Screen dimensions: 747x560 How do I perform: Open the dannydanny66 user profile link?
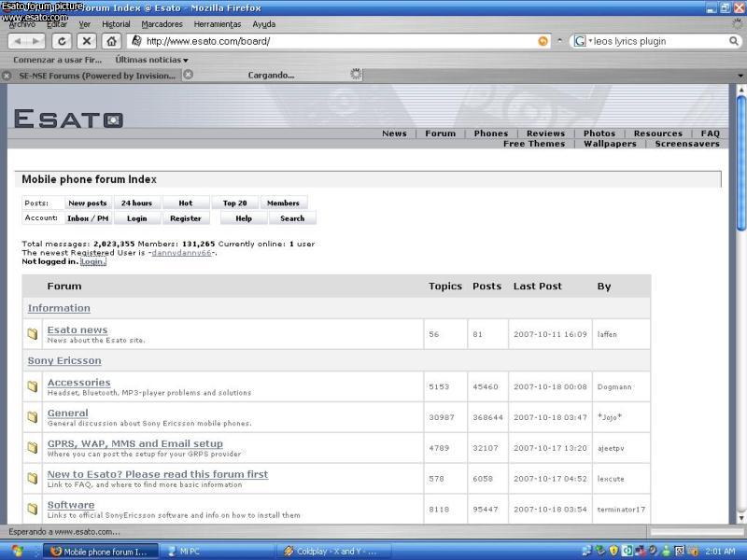[x=181, y=252]
